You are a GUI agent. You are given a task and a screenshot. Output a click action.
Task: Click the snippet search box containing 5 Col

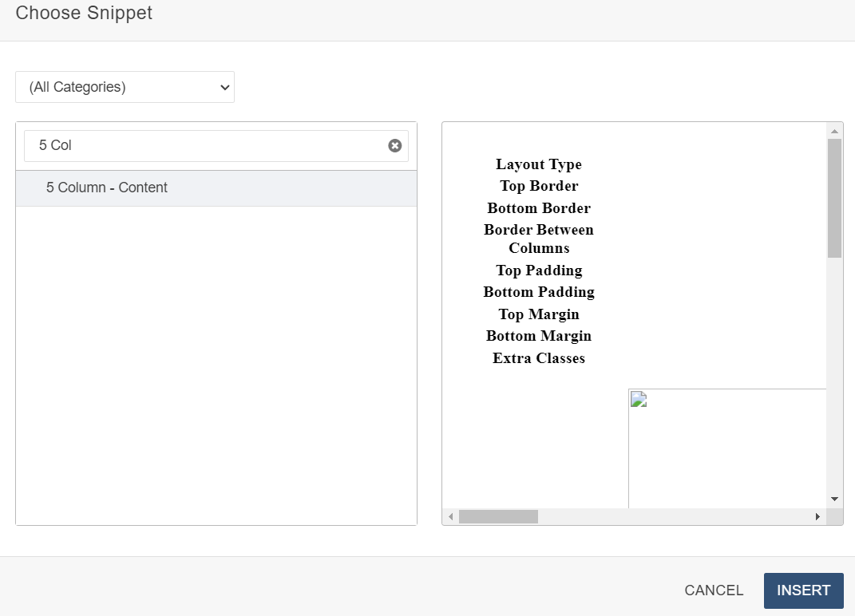click(x=208, y=146)
